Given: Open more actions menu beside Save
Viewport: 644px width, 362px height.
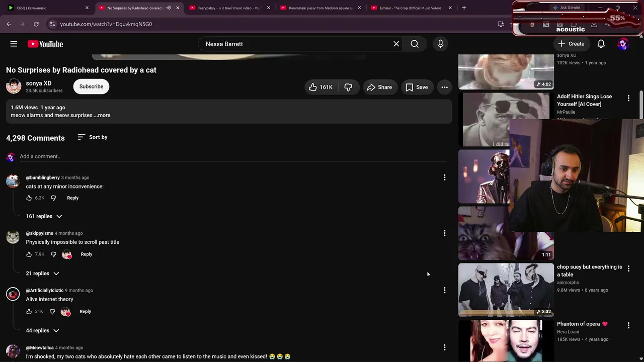Looking at the screenshot, I should 444,87.
